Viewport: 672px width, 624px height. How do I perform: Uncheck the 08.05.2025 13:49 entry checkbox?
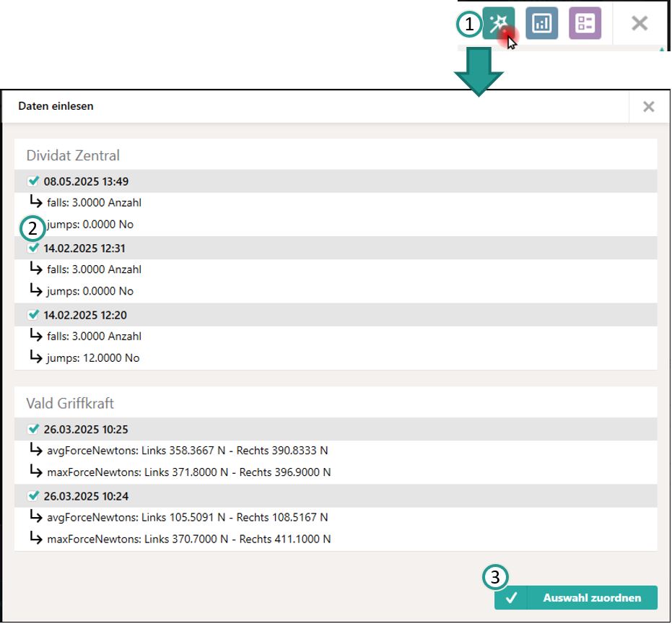point(33,181)
